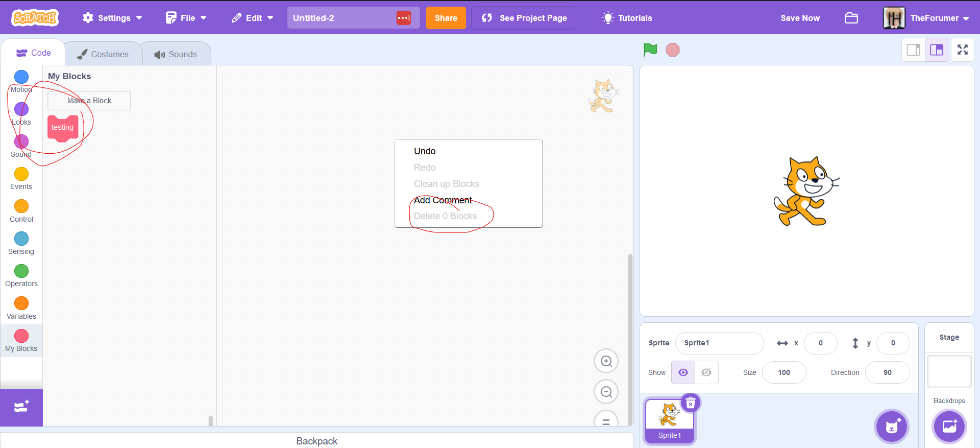Expand the Settings dropdown menu

tap(113, 18)
